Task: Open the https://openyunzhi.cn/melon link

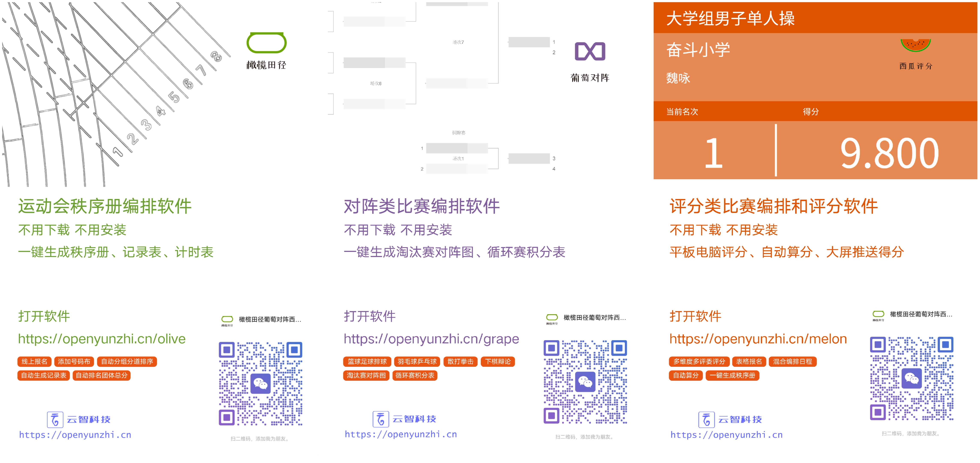Action: click(x=758, y=338)
